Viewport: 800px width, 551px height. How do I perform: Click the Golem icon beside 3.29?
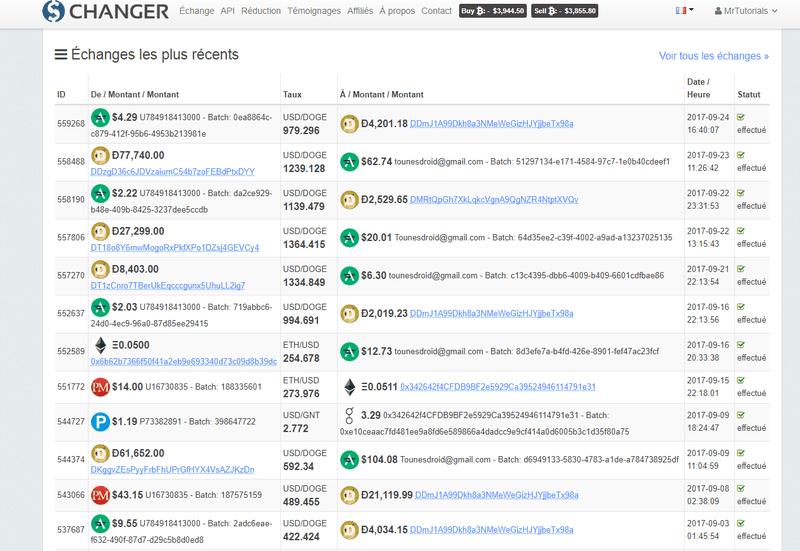point(349,414)
